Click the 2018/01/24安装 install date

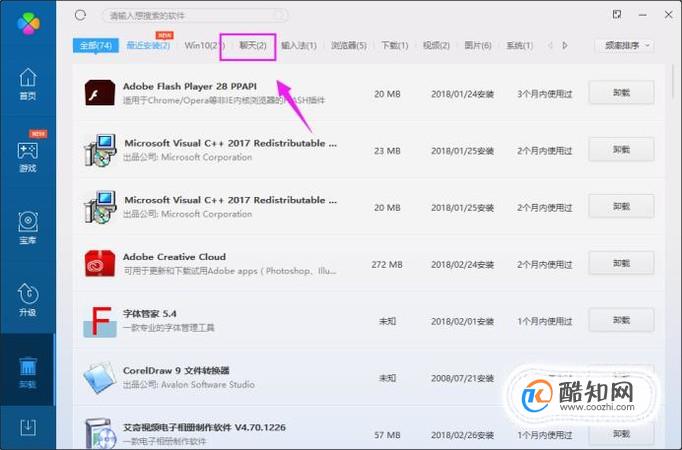click(x=462, y=94)
